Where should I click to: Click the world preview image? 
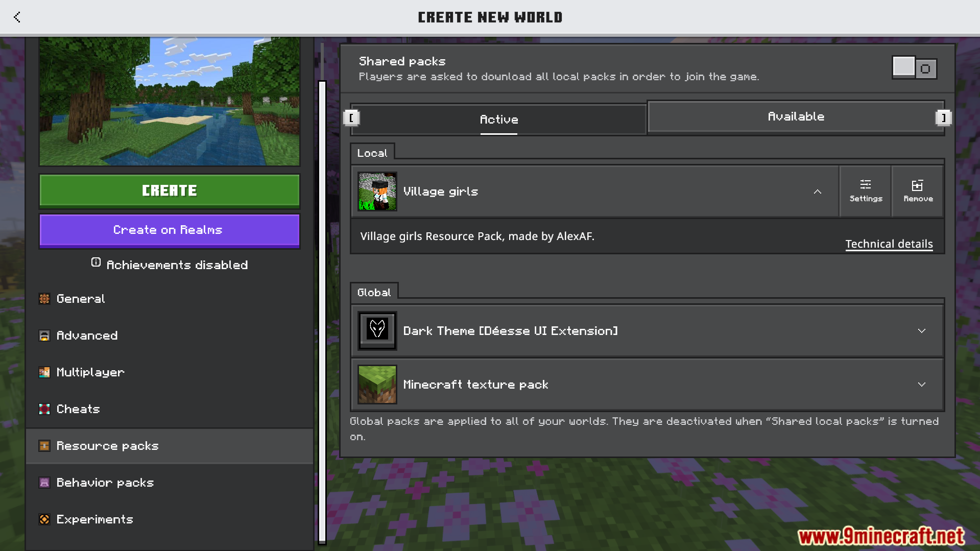(x=170, y=101)
